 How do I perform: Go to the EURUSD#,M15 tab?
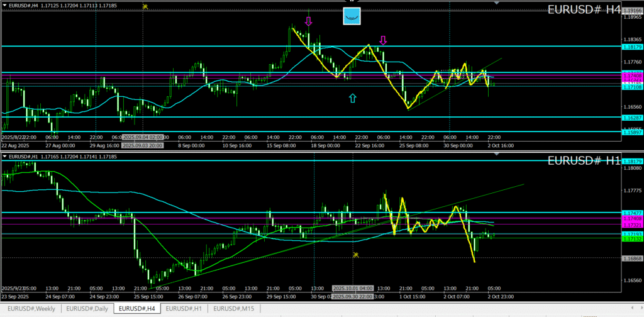point(233,309)
